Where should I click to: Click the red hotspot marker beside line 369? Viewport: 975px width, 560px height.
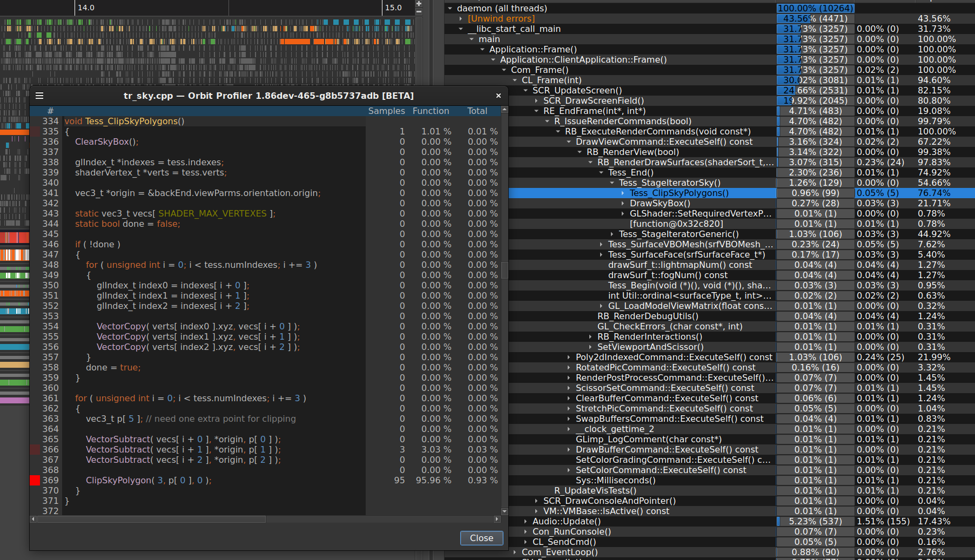35,480
